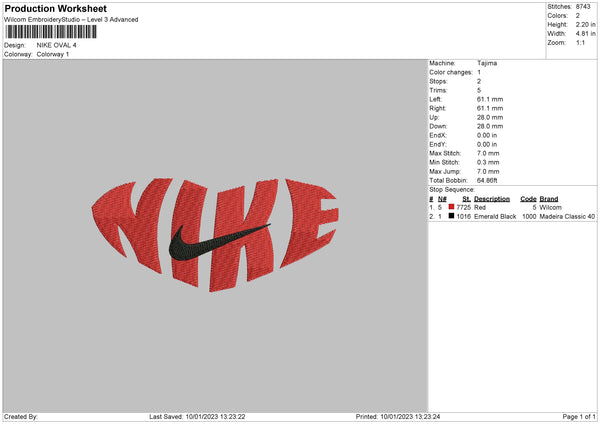Click the thread code 1016
The height and width of the screenshot is (424, 600).
(463, 217)
